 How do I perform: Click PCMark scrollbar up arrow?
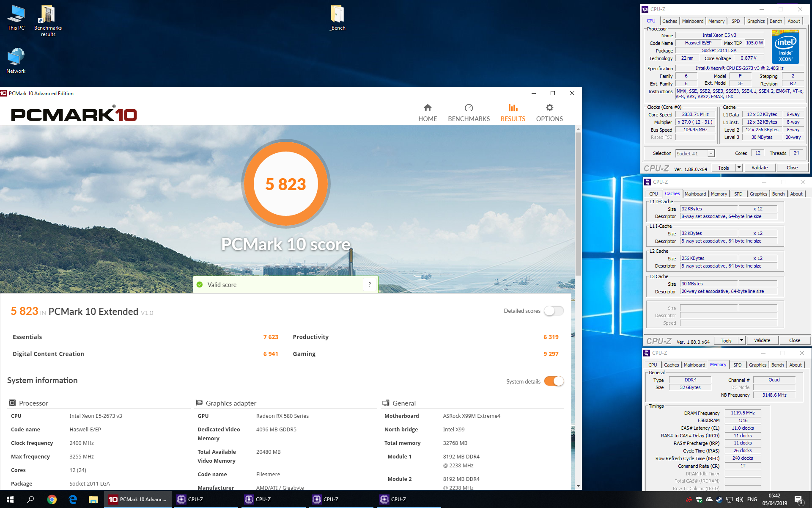[578, 129]
